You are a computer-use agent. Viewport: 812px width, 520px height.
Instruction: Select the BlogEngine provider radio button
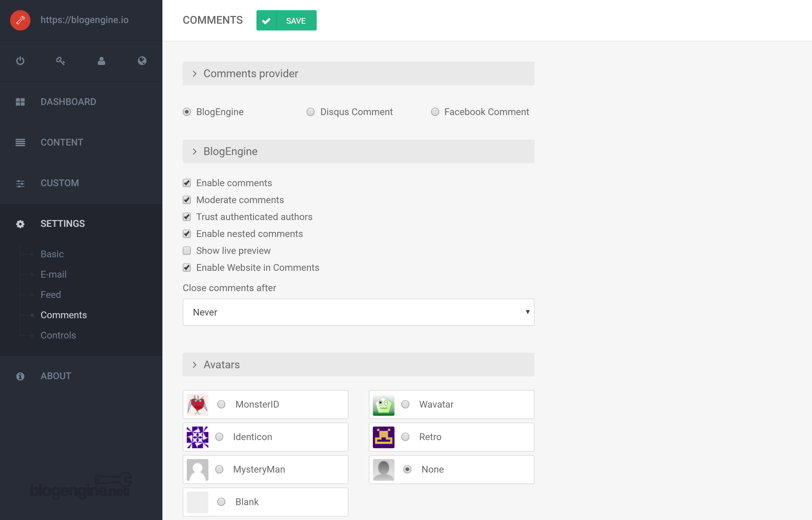(x=187, y=112)
